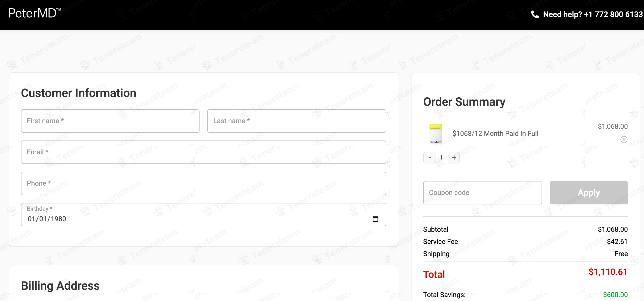Call the +1 772 800 6133 help number
Image resolution: width=644 pixels, height=301 pixels.
pyautogui.click(x=613, y=14)
